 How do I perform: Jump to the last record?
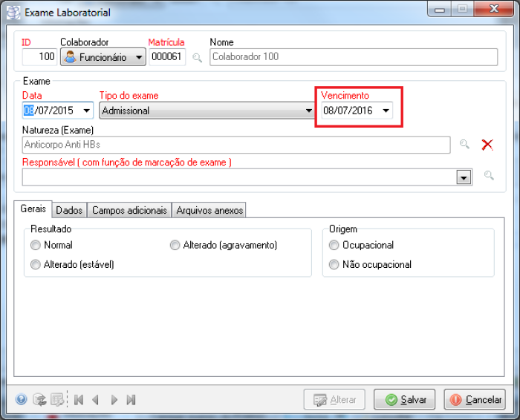[x=131, y=400]
